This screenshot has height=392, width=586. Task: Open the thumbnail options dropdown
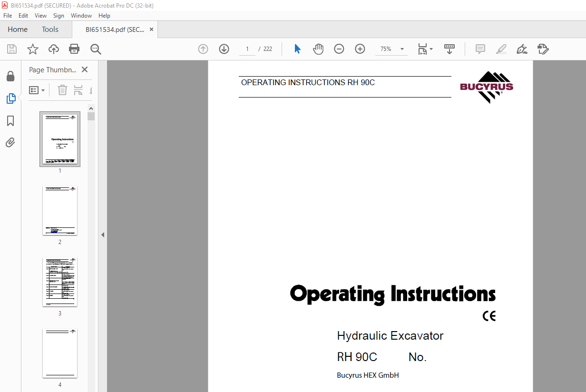tap(37, 90)
